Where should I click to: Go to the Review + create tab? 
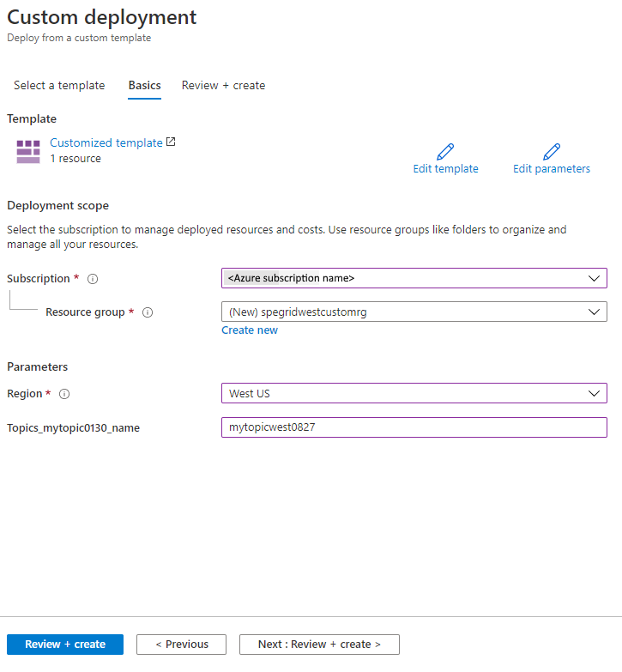click(223, 85)
